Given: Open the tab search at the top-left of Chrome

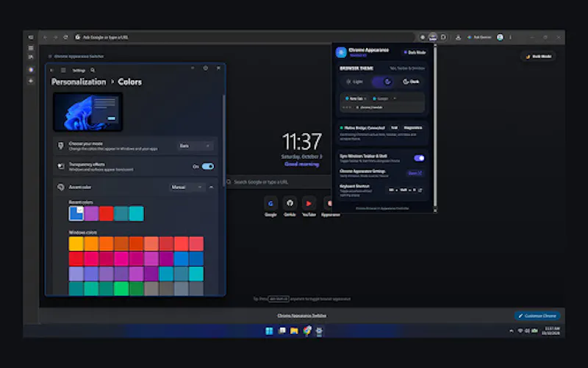Looking at the screenshot, I should [x=31, y=38].
